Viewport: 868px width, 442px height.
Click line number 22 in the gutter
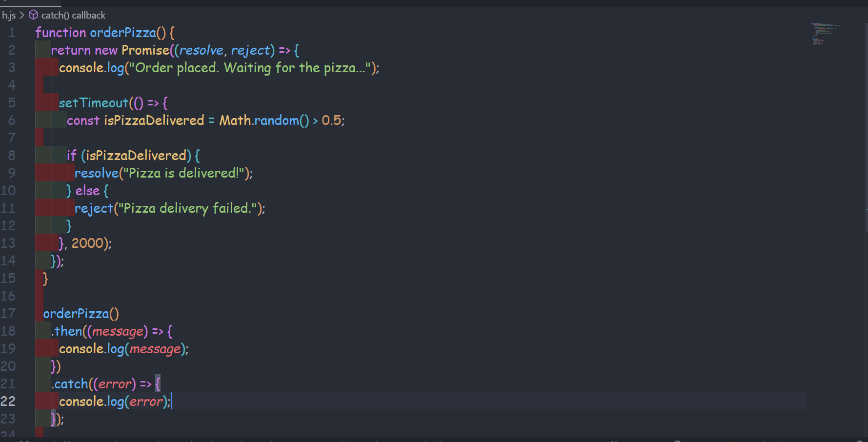pyautogui.click(x=8, y=402)
